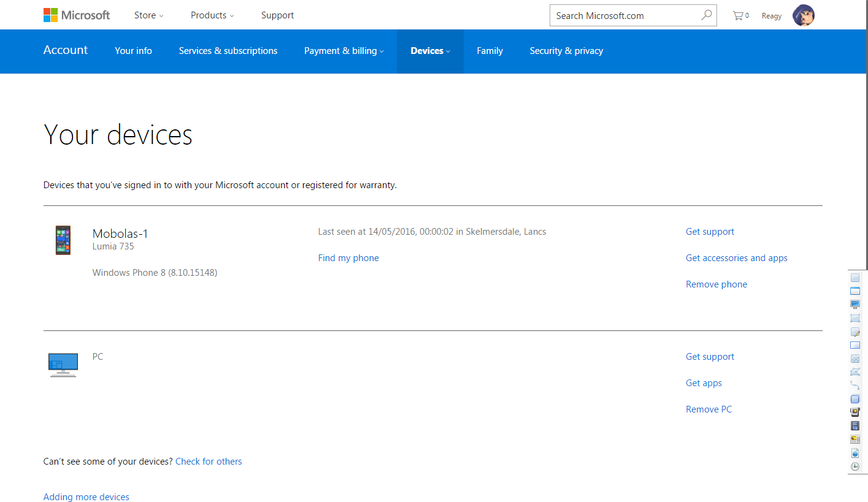Open the Security & privacy tab
The image size is (868, 502).
pyautogui.click(x=566, y=51)
